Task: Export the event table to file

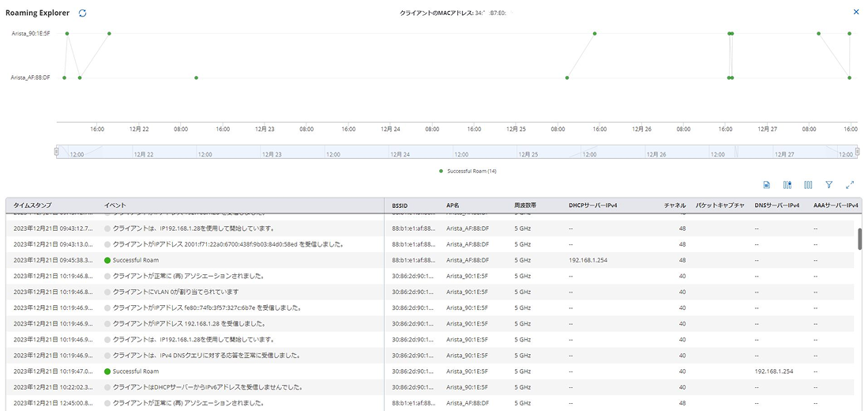Action: click(767, 184)
